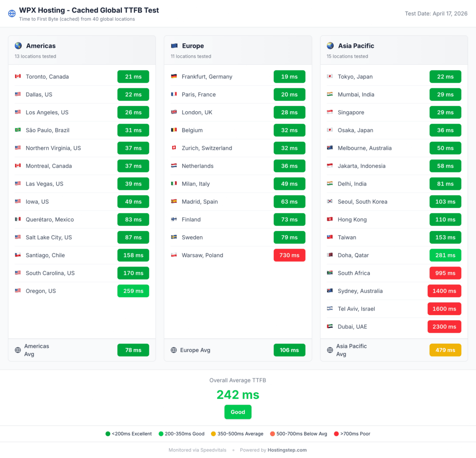
Task: Click the Americas globe icon
Action: [18, 46]
